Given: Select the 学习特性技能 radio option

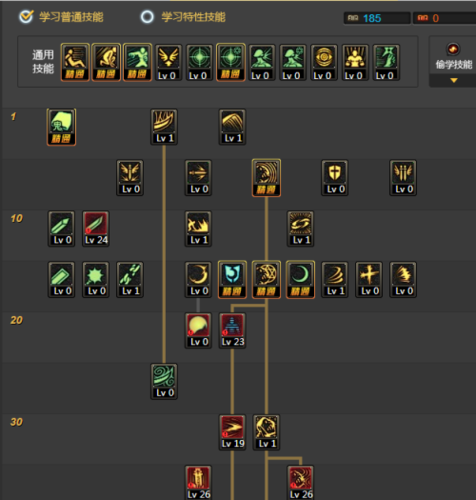Looking at the screenshot, I should coord(147,17).
